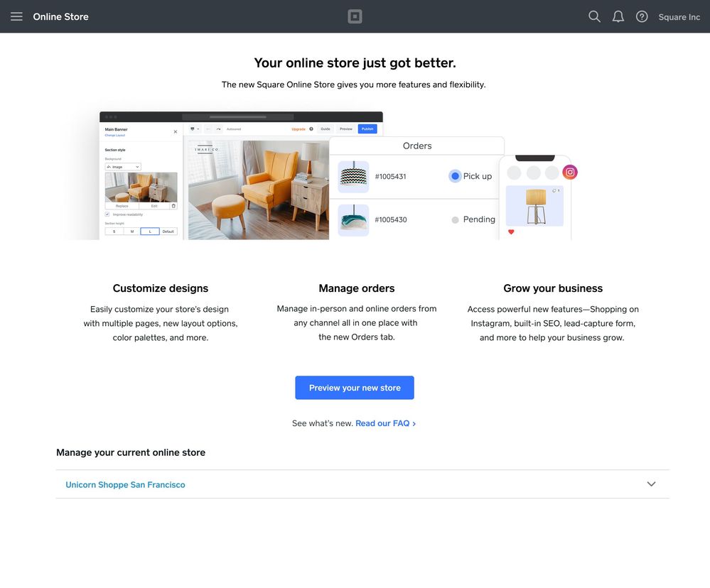Click the order #1005431 lamp thumbnail
The height and width of the screenshot is (588, 710).
coord(353,177)
